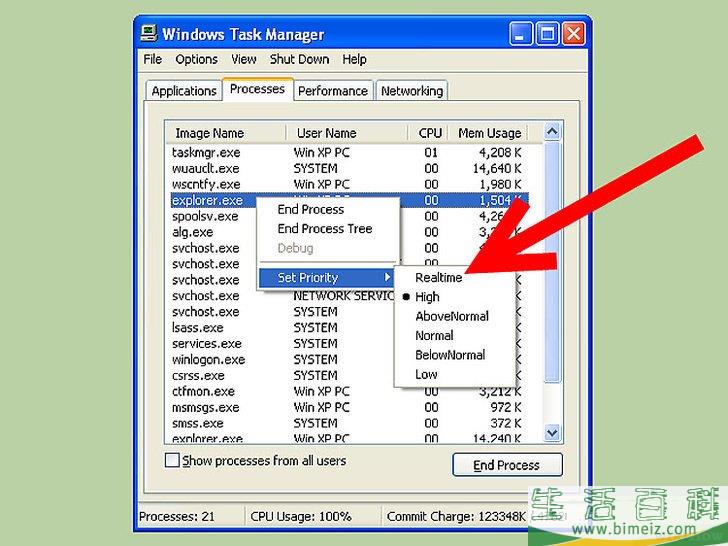
Task: Switch to the Performance tab
Action: (x=333, y=91)
